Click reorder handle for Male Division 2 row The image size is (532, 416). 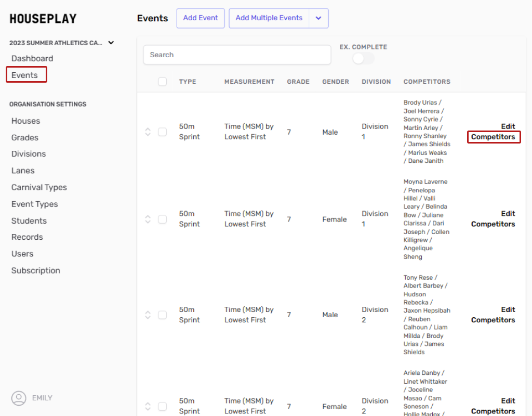[x=148, y=315]
